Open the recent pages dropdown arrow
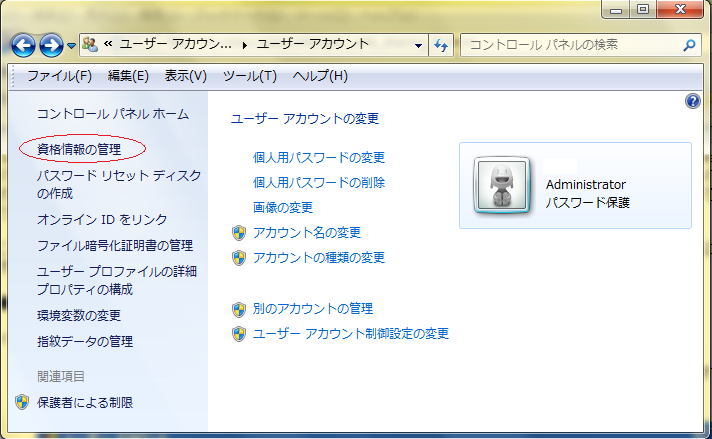The width and height of the screenshot is (712, 439). coord(72,46)
